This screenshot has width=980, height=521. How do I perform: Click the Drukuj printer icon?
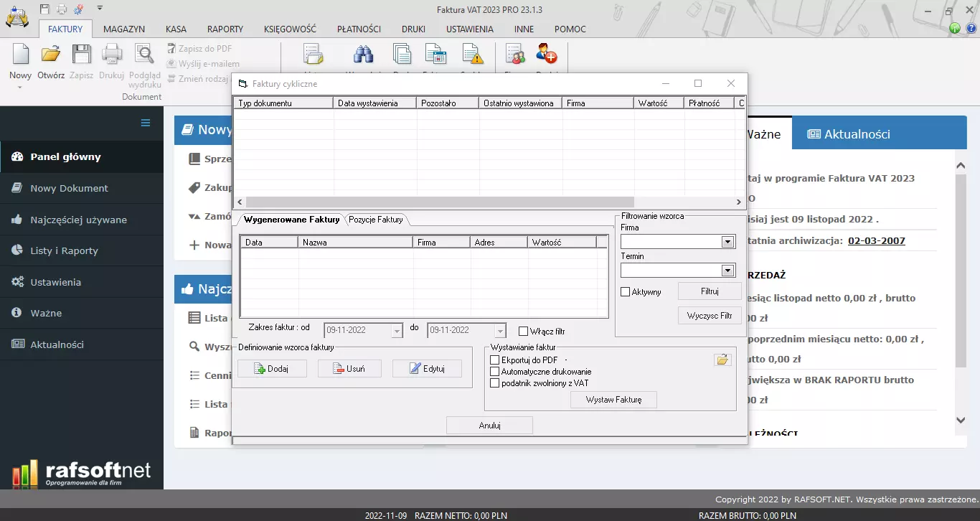pyautogui.click(x=111, y=54)
